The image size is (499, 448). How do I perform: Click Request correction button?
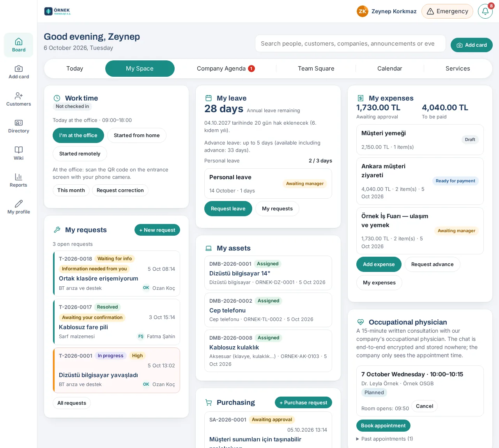point(120,190)
